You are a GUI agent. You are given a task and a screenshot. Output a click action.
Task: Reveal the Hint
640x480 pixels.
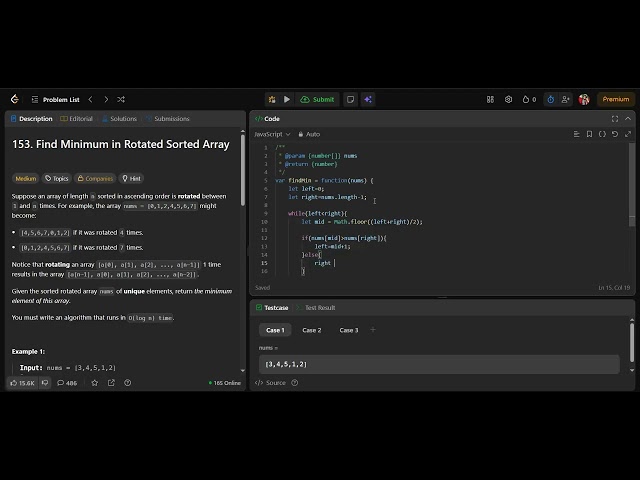coord(131,178)
